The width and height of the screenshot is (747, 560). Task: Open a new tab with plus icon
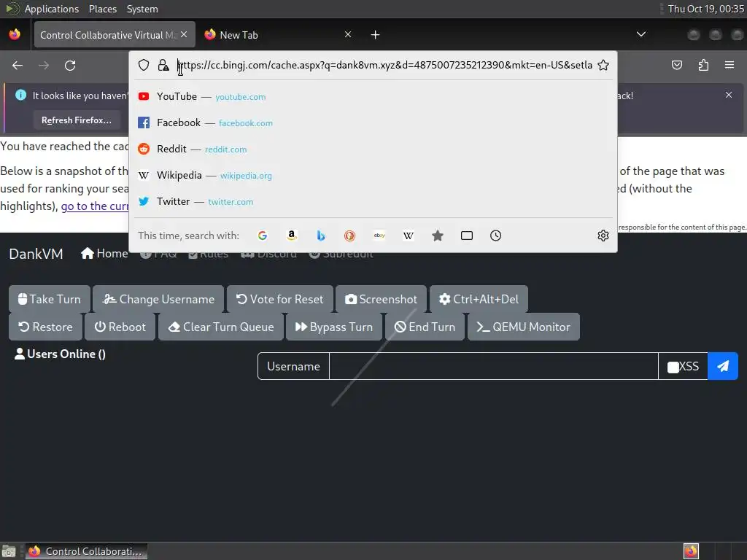pyautogui.click(x=376, y=35)
